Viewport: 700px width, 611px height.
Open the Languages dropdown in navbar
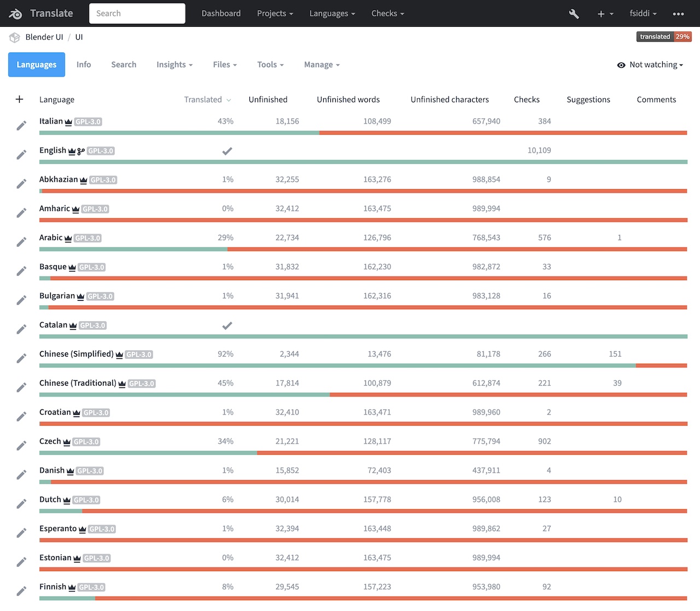pos(332,14)
